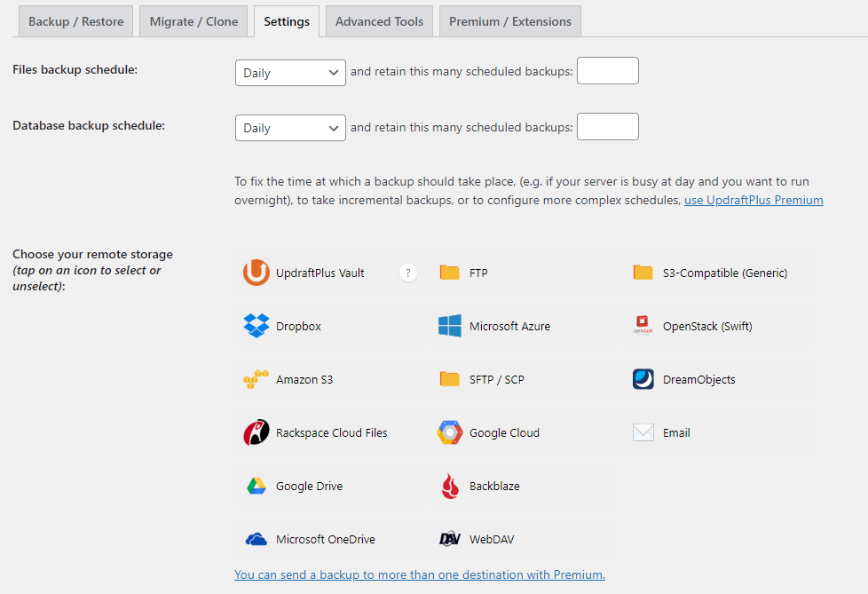
Task: Choose Dropbox as remote storage
Action: (256, 326)
